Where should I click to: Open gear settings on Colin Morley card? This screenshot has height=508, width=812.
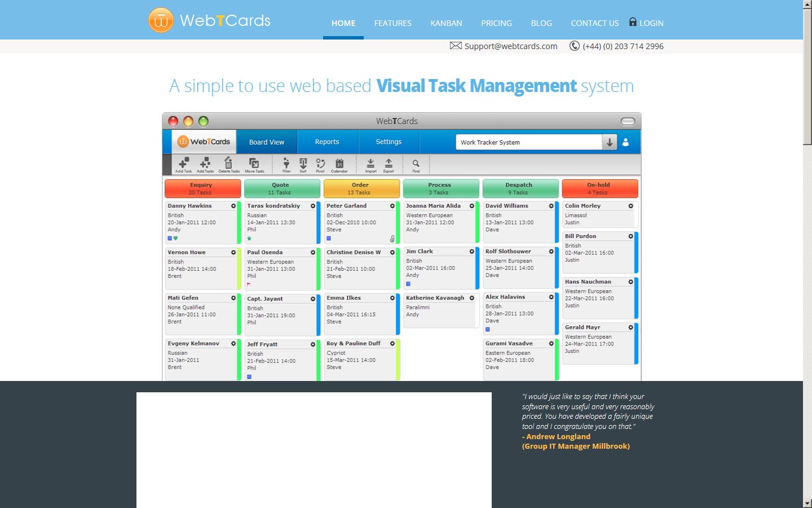point(631,206)
